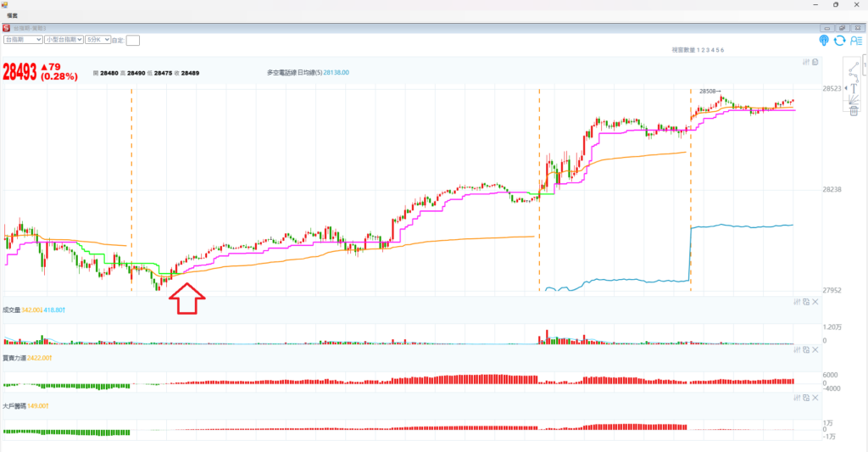Viewport: 868px width, 452px height.
Task: Click the 自定 custom period input box
Action: coord(133,40)
